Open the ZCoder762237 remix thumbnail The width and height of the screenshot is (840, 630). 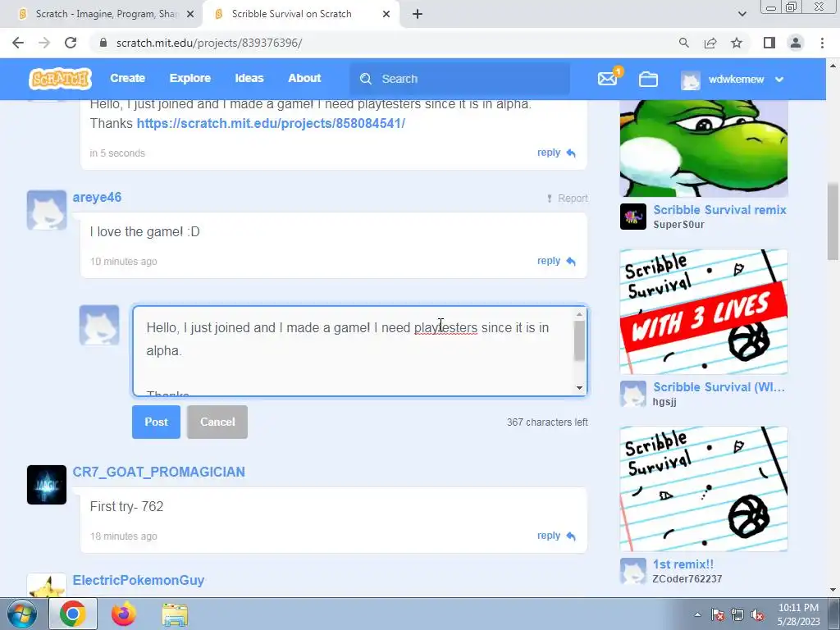704,489
